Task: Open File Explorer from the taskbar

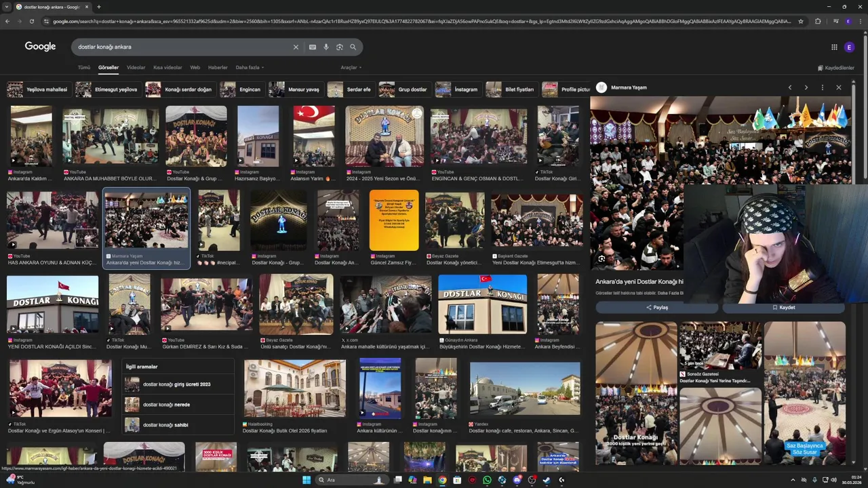Action: [x=427, y=480]
